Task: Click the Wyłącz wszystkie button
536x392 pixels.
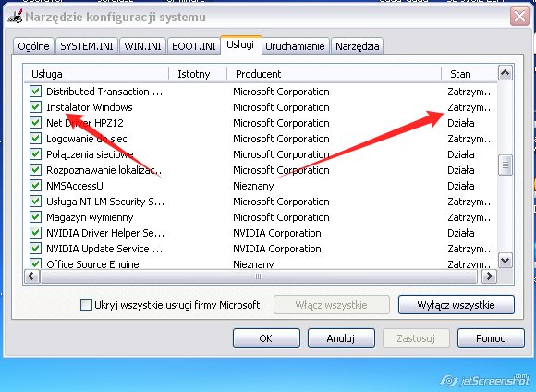Action: click(x=456, y=305)
